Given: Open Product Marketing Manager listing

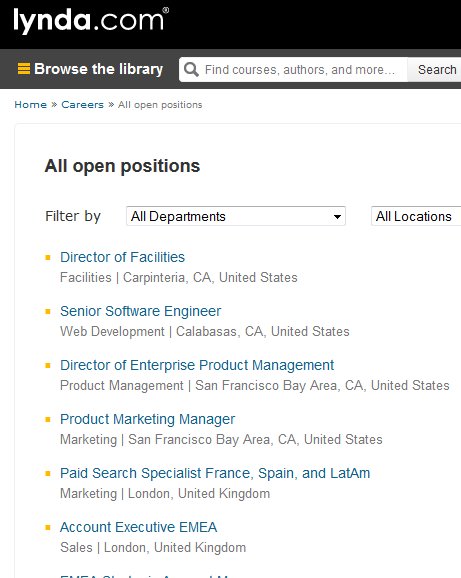Looking at the screenshot, I should [147, 419].
